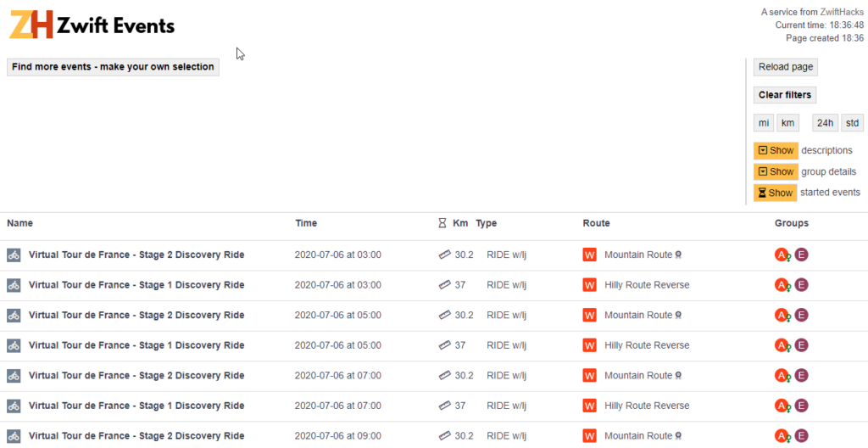Click bike icon of Stage 2 ride at 05:00

tap(14, 315)
